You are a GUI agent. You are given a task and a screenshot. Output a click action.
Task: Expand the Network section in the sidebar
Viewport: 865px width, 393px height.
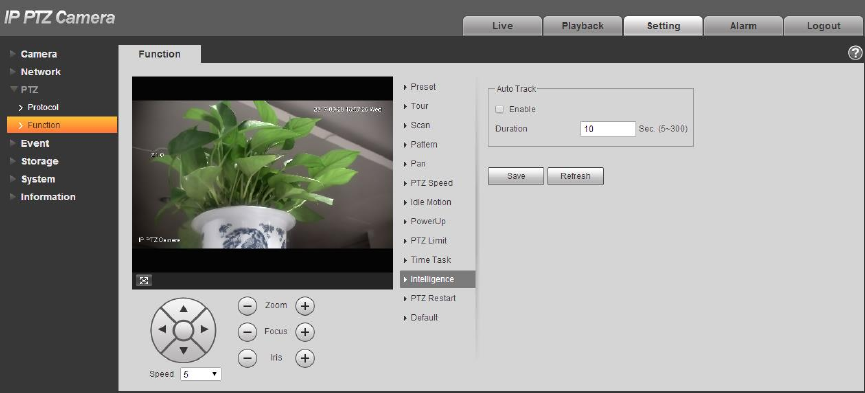pyautogui.click(x=40, y=72)
